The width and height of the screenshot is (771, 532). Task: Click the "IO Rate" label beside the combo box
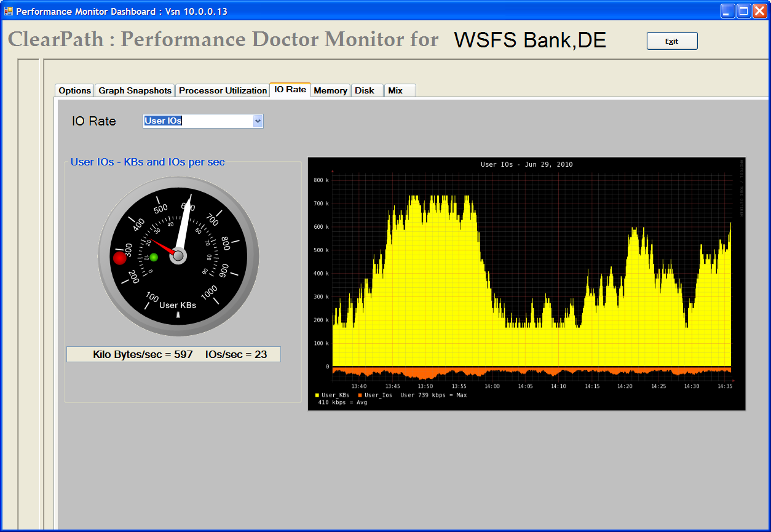(x=94, y=121)
